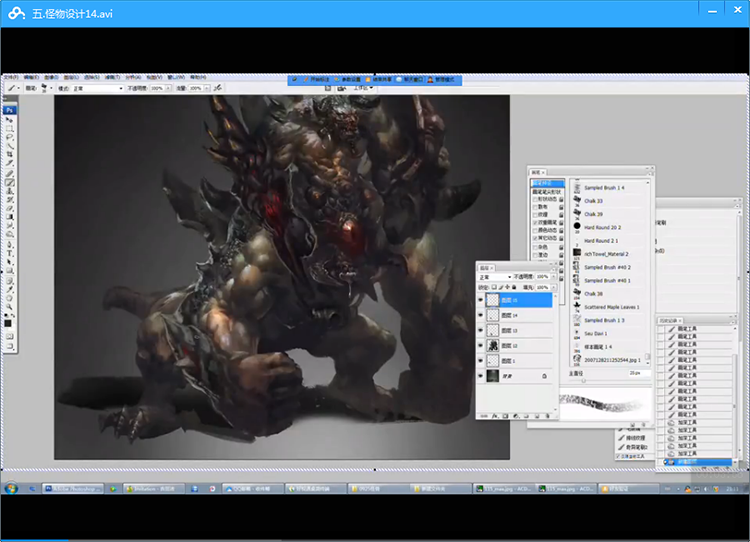Click lock transparent pixels icon in Layers
Screen dimensions: 750x542
point(494,287)
